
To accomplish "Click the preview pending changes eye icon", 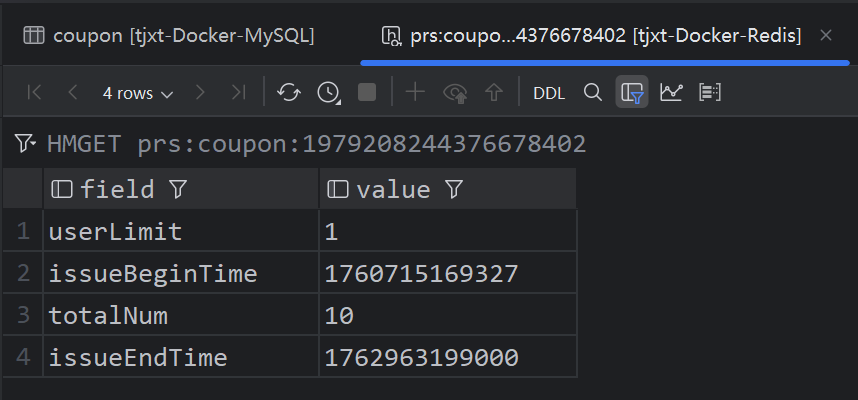I will [x=455, y=92].
